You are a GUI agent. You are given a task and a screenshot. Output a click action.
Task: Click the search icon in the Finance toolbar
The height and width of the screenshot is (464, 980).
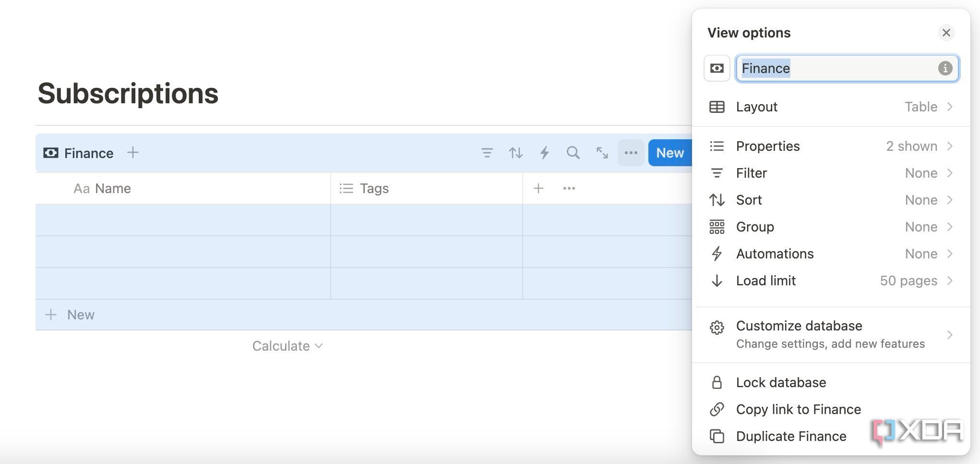pyautogui.click(x=573, y=153)
